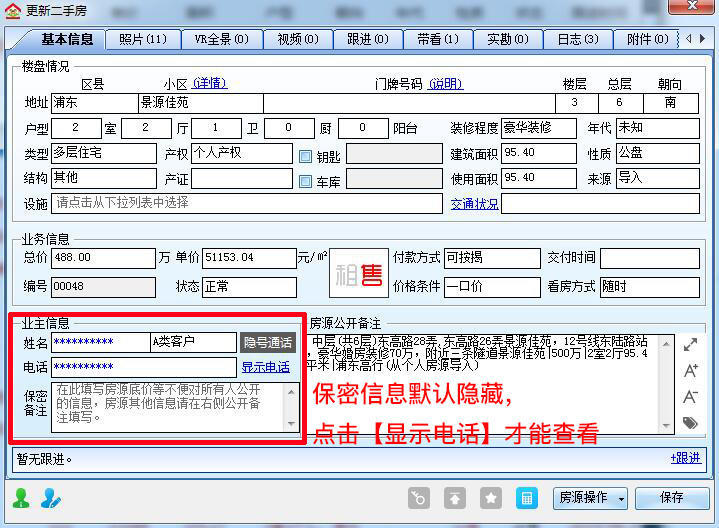Image resolution: width=719 pixels, height=528 pixels.
Task: Open the blue calculator icon
Action: click(526, 498)
